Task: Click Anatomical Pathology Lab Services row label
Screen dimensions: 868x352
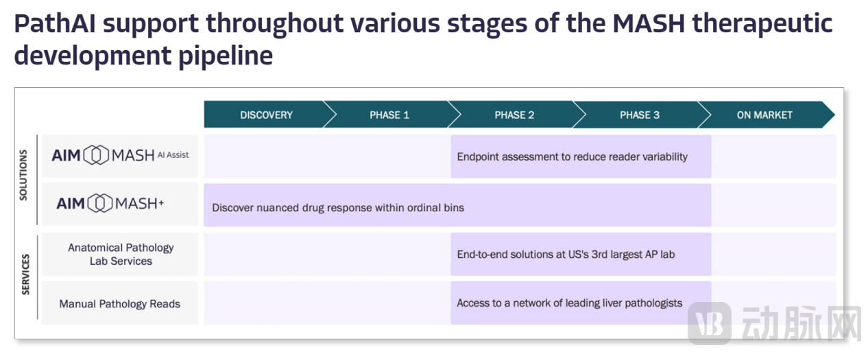Action: coord(120,255)
